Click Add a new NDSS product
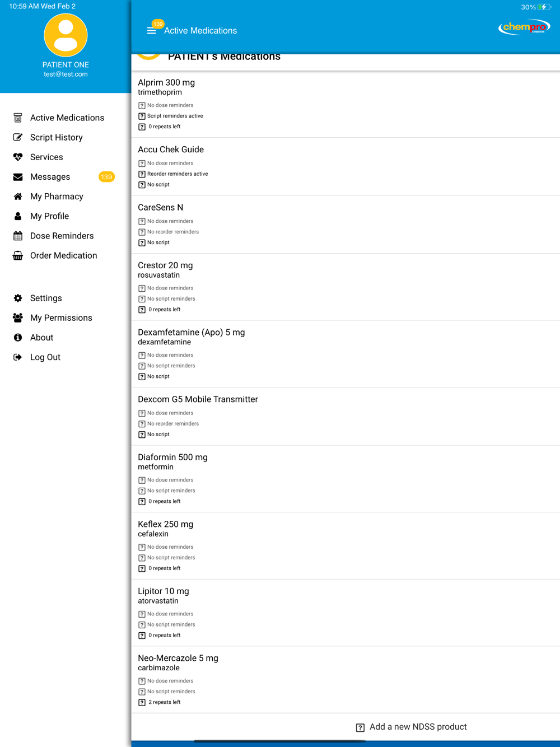This screenshot has width=560, height=747. [417, 727]
